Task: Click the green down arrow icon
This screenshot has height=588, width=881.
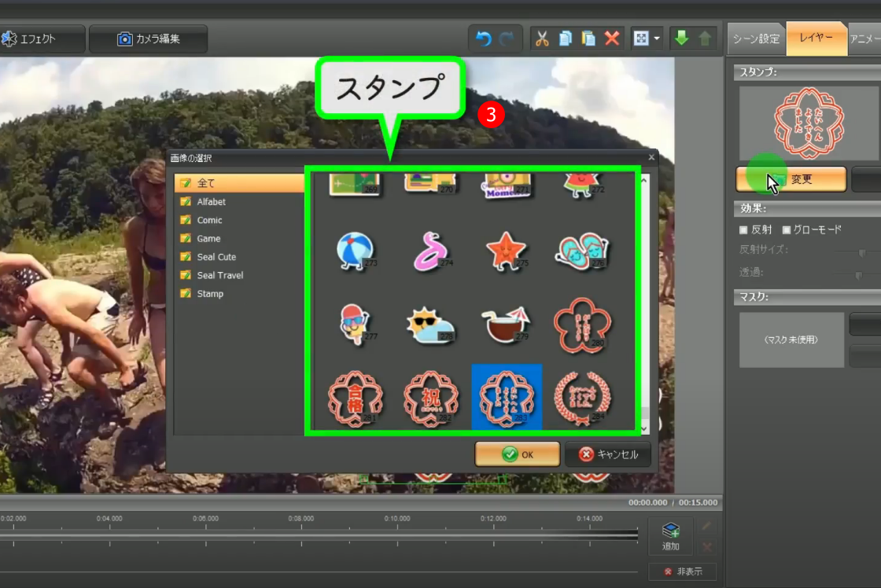Action: coord(681,39)
